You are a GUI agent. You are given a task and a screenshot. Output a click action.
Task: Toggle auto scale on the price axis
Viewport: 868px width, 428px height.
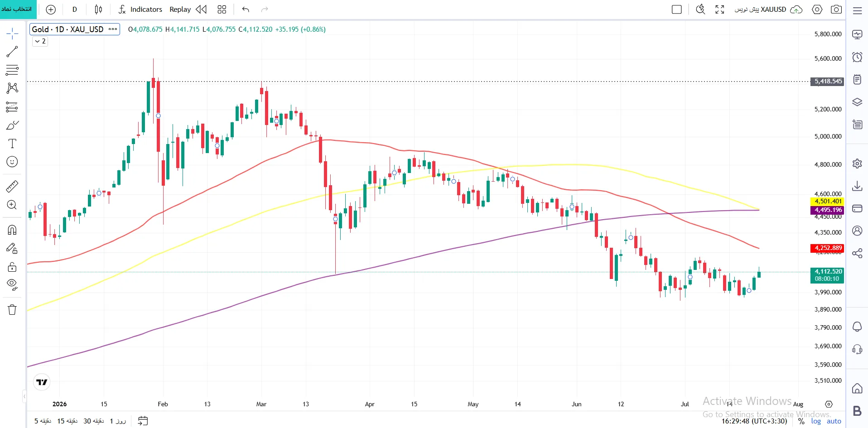click(x=834, y=421)
